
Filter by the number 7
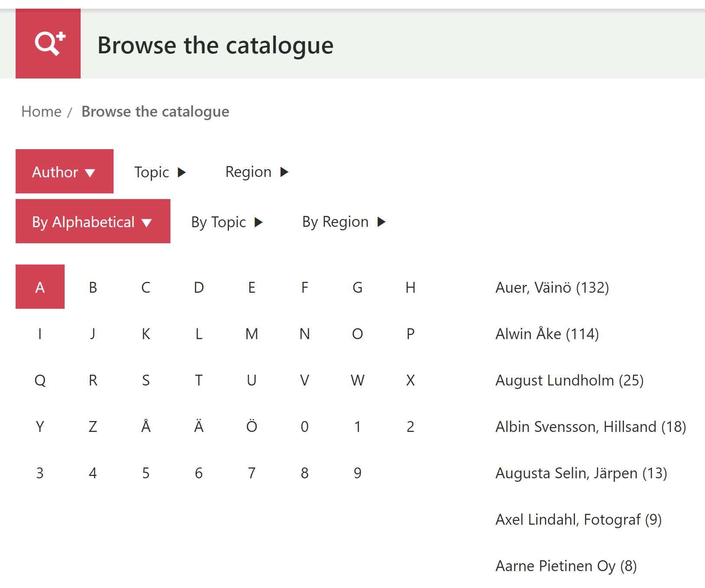(251, 473)
